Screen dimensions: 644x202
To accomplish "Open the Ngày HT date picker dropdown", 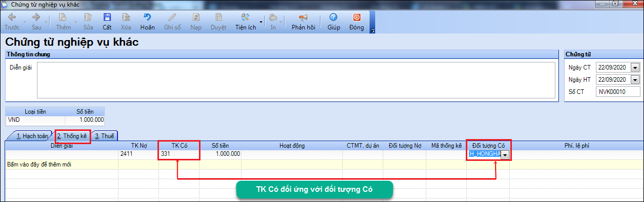I will (636, 80).
